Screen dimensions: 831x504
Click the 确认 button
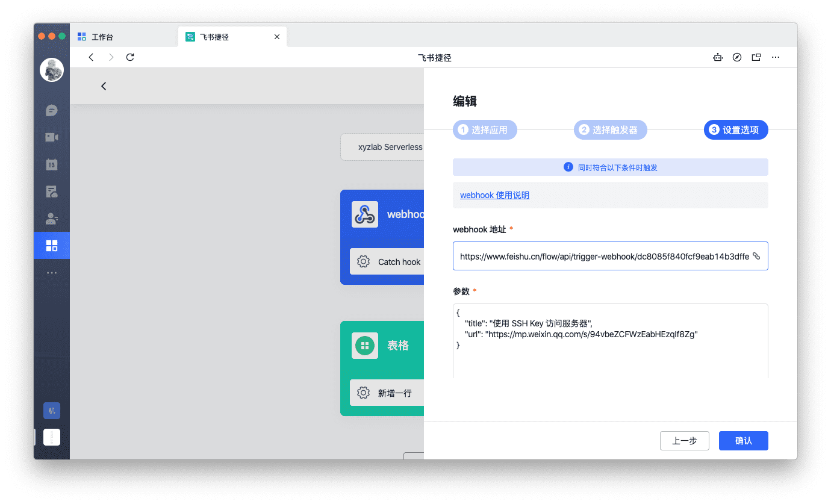coord(744,441)
